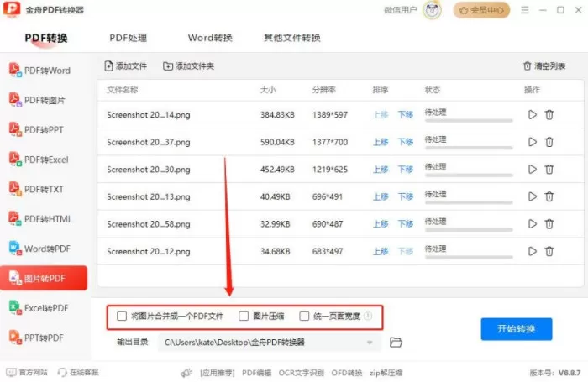Click the app logo in title bar

[12, 9]
